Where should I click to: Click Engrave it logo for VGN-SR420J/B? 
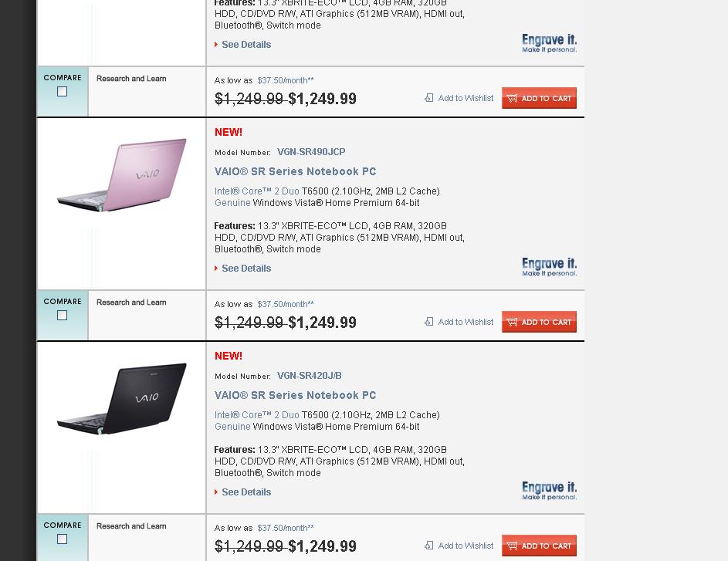pos(549,491)
